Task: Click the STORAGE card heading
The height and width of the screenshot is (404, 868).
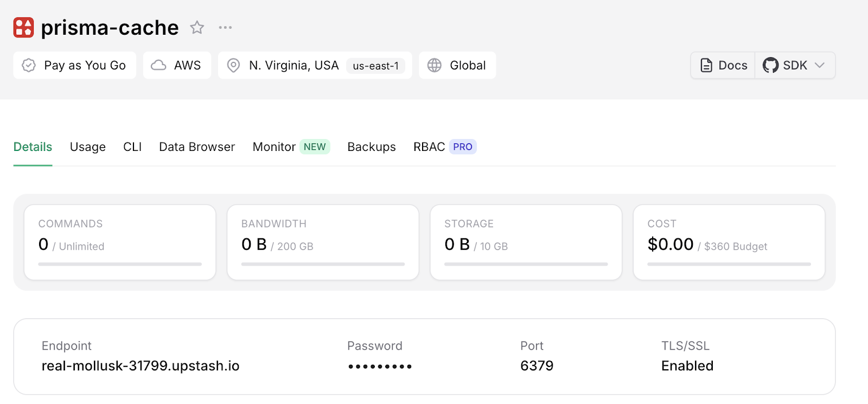Action: [x=469, y=224]
